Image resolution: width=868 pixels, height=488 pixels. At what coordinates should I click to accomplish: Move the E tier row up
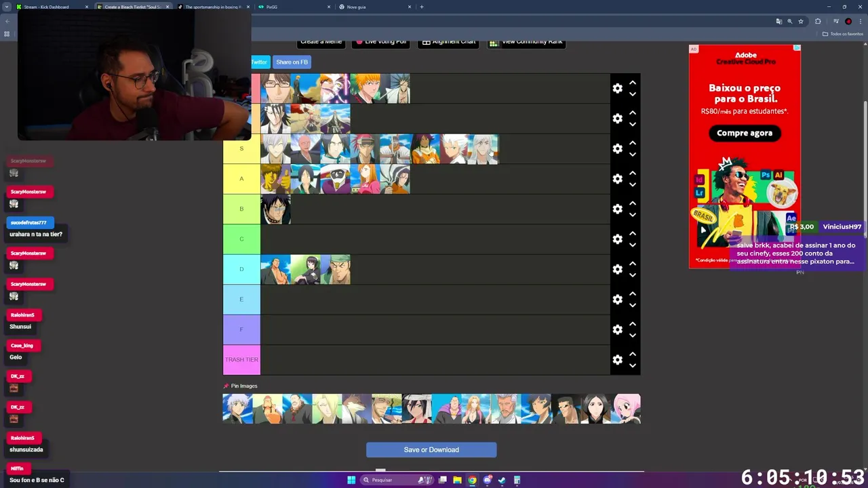click(633, 293)
